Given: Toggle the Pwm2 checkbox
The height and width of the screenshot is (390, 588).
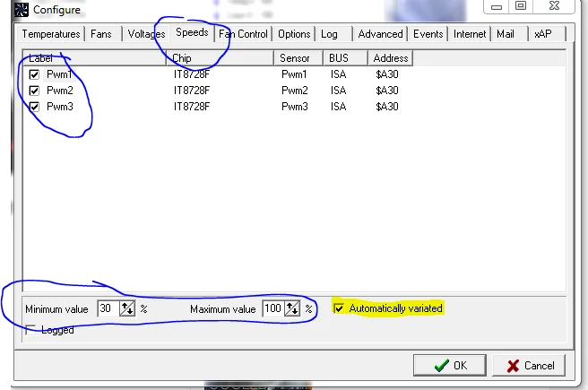Looking at the screenshot, I should tap(34, 91).
